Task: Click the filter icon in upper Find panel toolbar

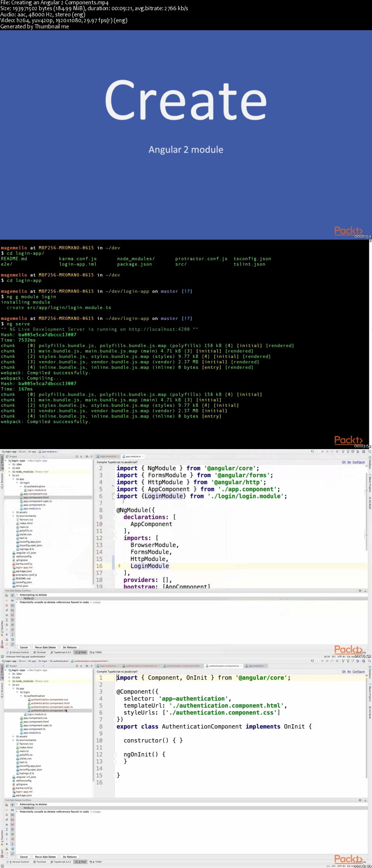Action: [12, 596]
